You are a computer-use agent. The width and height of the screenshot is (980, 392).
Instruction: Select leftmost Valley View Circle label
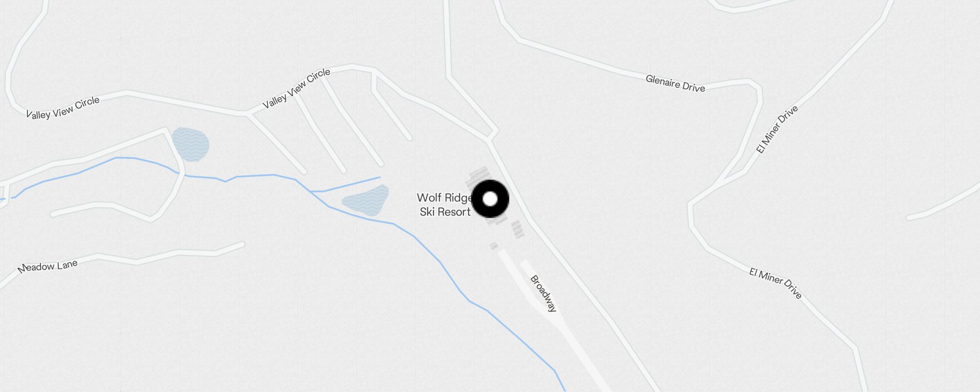point(63,107)
